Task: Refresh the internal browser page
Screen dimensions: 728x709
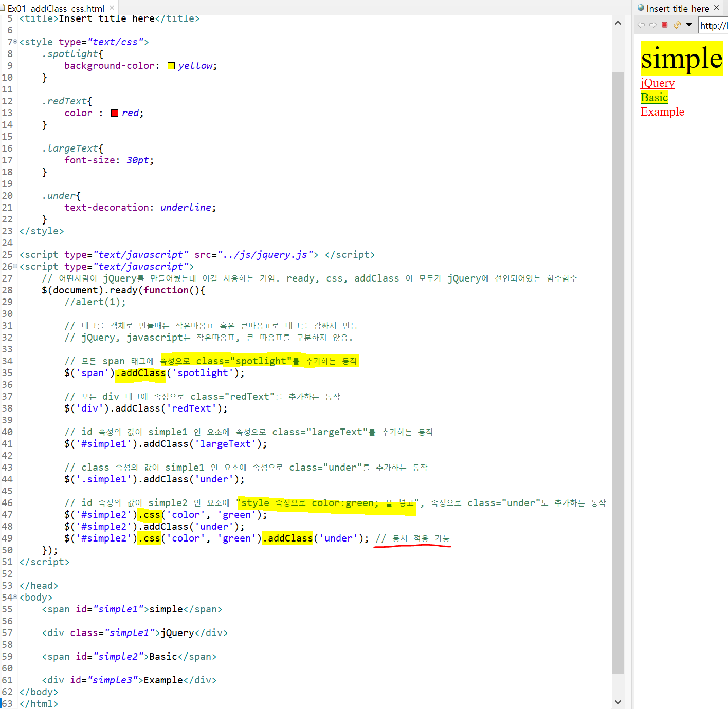Action: [677, 25]
